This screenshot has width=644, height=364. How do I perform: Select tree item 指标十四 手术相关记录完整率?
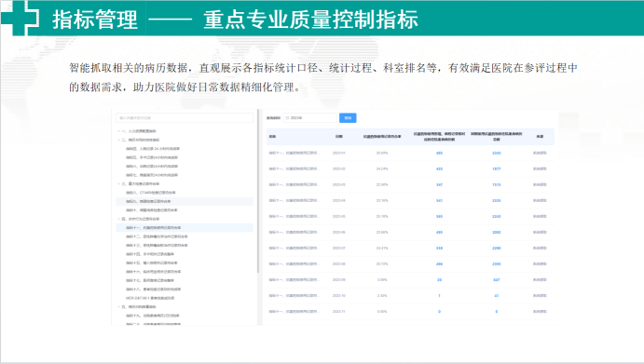[150, 254]
